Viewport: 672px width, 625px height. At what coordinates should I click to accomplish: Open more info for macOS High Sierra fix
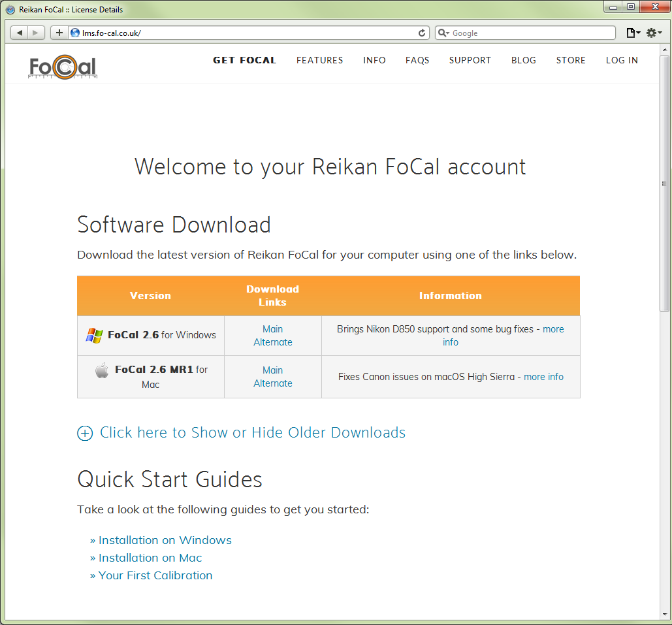tap(543, 377)
